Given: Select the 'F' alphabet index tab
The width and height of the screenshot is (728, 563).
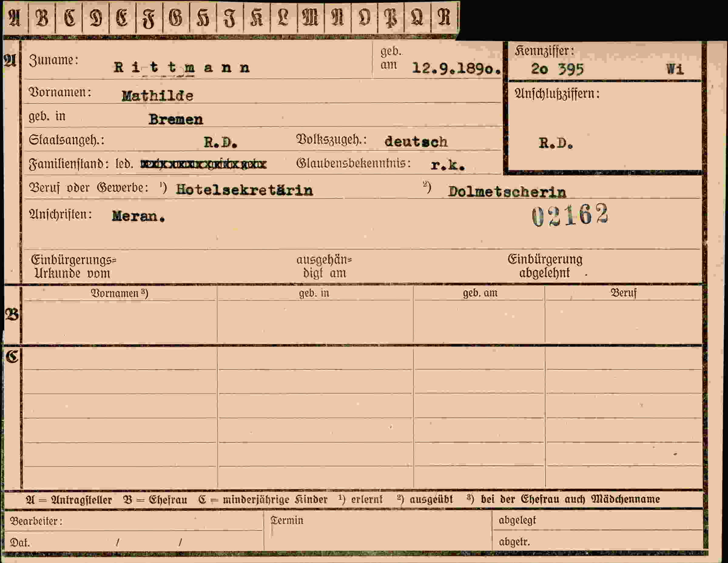Looking at the screenshot, I should point(149,17).
